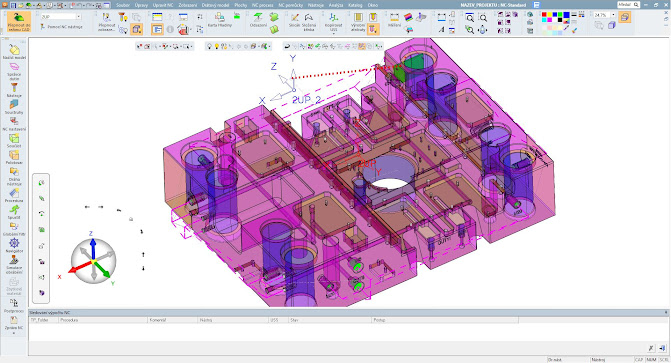Click Postup column header
Viewport: 671px width, 363px height.
tap(445, 320)
